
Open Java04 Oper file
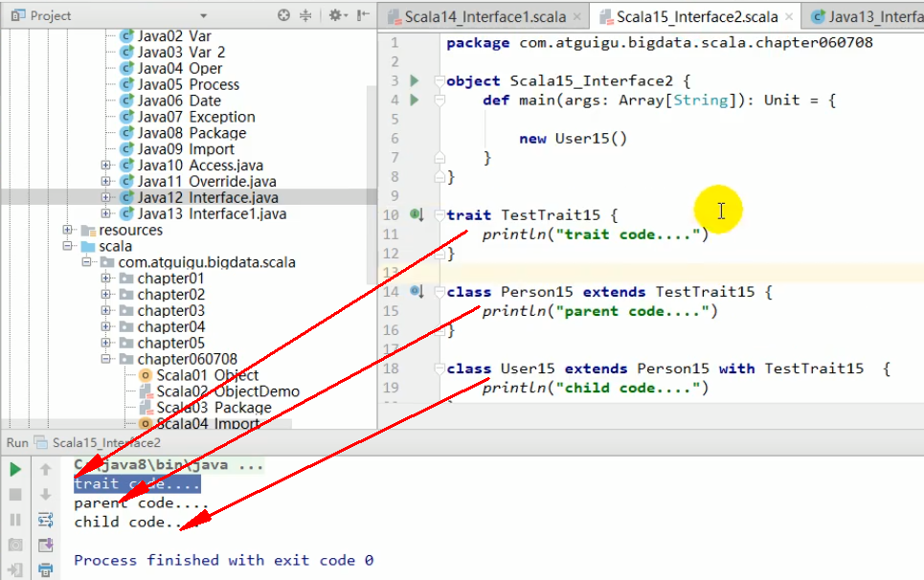180,68
